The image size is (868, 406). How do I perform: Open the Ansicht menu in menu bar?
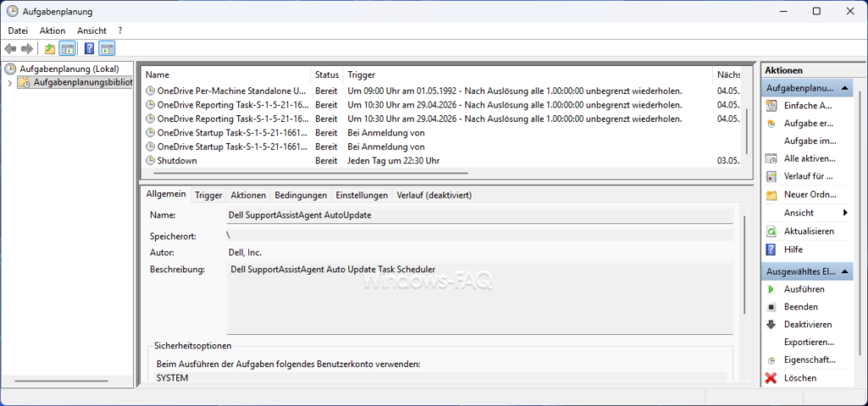[x=92, y=31]
